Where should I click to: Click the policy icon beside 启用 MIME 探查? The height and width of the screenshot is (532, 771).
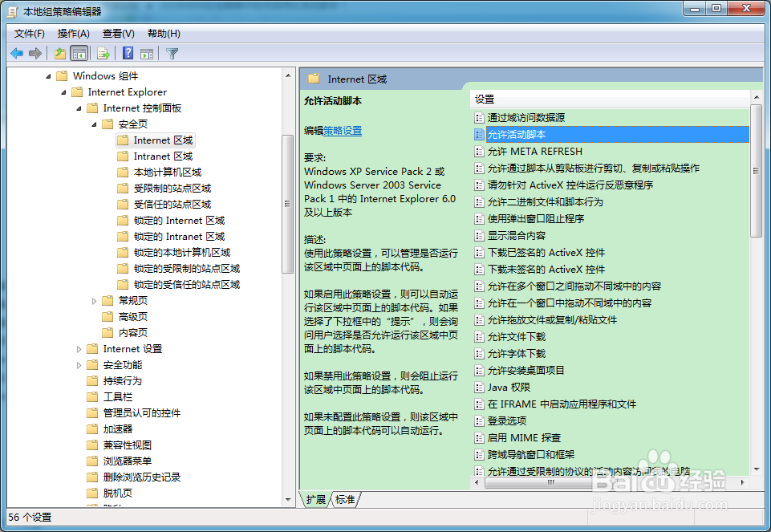[x=479, y=437]
